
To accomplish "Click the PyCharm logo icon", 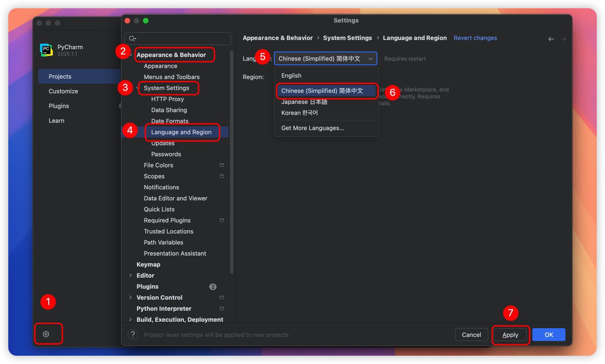I will click(46, 50).
